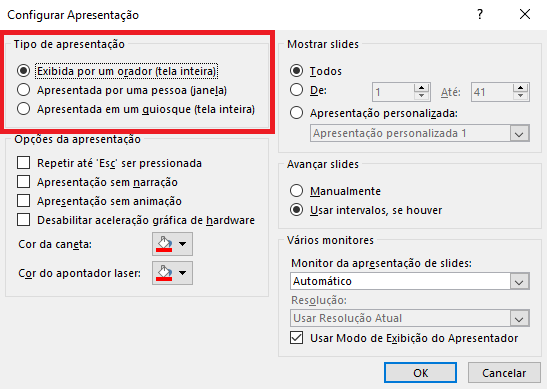The image size is (547, 389).
Task: Select Apresentada por uma pessoa (janela)
Action: coord(23,90)
